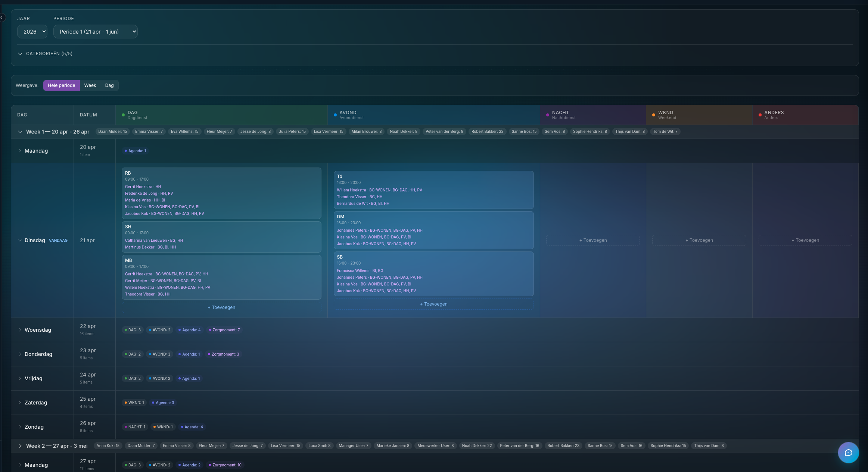868x472 pixels.
Task: Collapse the sidebar arrow at top left
Action: pos(2,18)
